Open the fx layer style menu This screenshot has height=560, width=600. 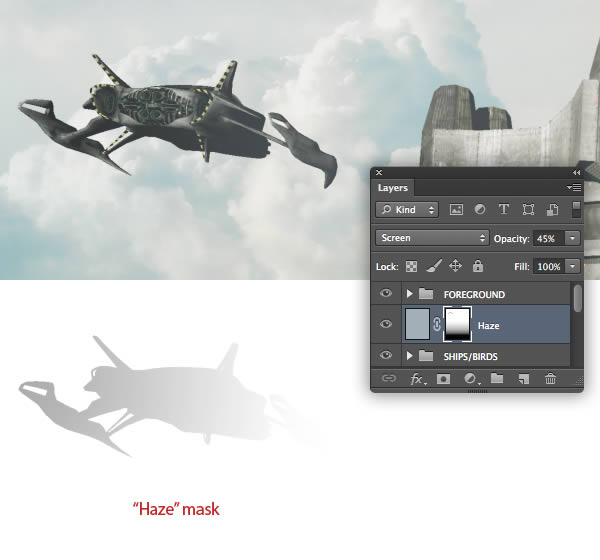point(417,379)
